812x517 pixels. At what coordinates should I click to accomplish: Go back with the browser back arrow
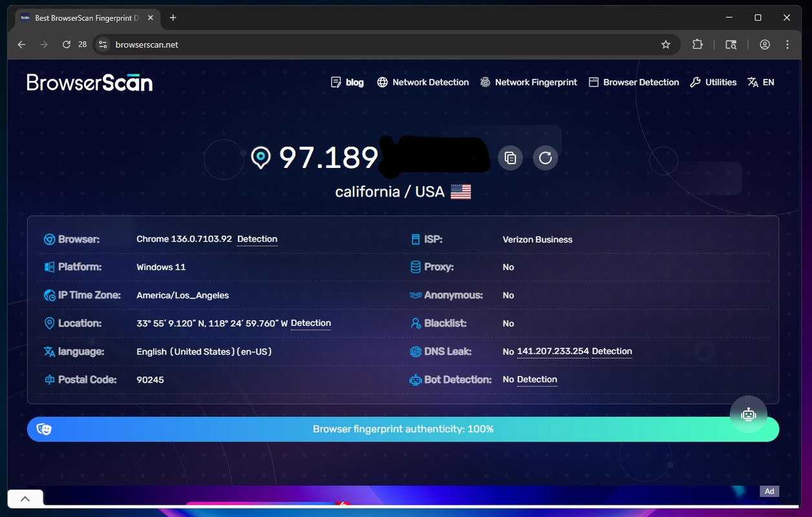[x=21, y=45]
